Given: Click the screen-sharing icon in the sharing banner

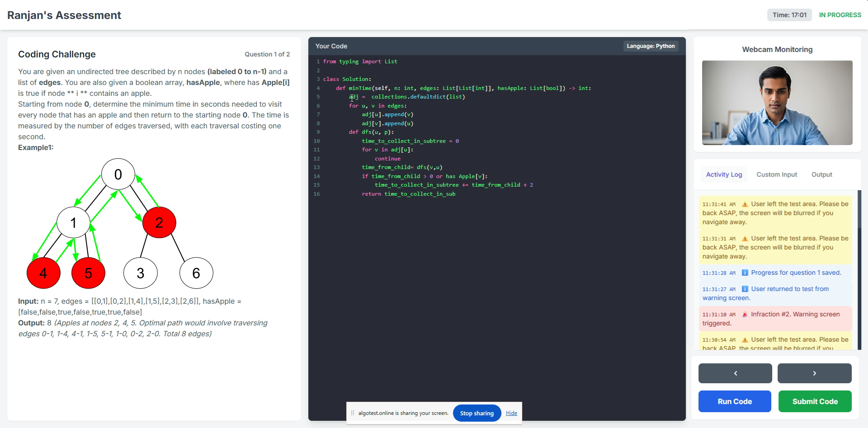Looking at the screenshot, I should tap(352, 413).
